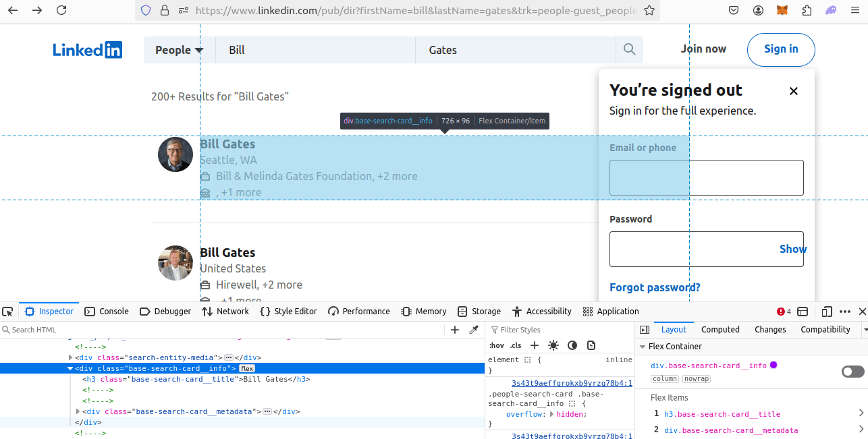Open the Style Editor tab
This screenshot has height=439, width=868.
click(x=288, y=312)
